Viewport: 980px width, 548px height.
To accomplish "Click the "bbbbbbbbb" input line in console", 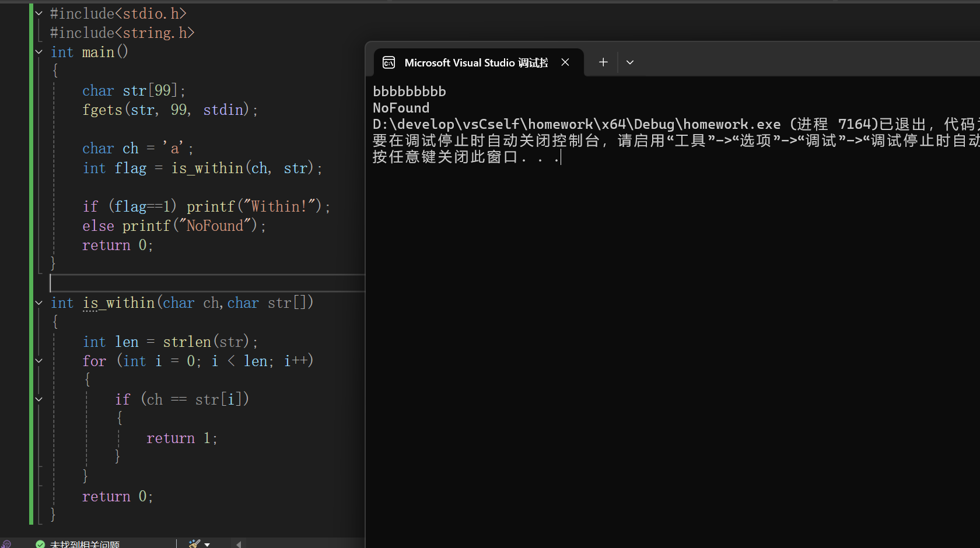I will point(409,92).
